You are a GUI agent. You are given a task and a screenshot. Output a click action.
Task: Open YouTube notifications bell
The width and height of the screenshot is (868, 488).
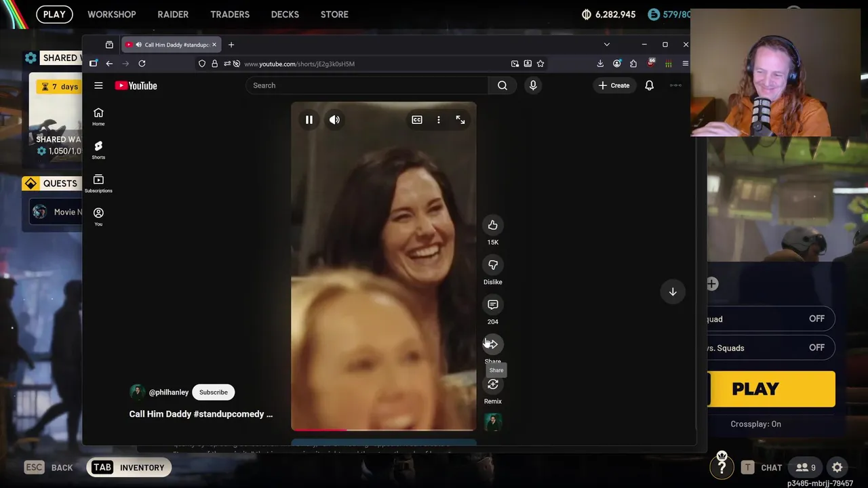point(649,85)
